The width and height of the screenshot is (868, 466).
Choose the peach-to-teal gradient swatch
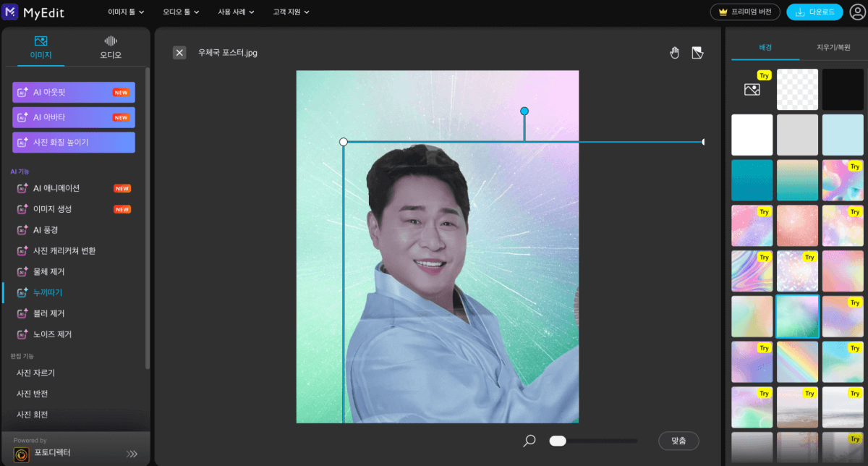(x=798, y=180)
